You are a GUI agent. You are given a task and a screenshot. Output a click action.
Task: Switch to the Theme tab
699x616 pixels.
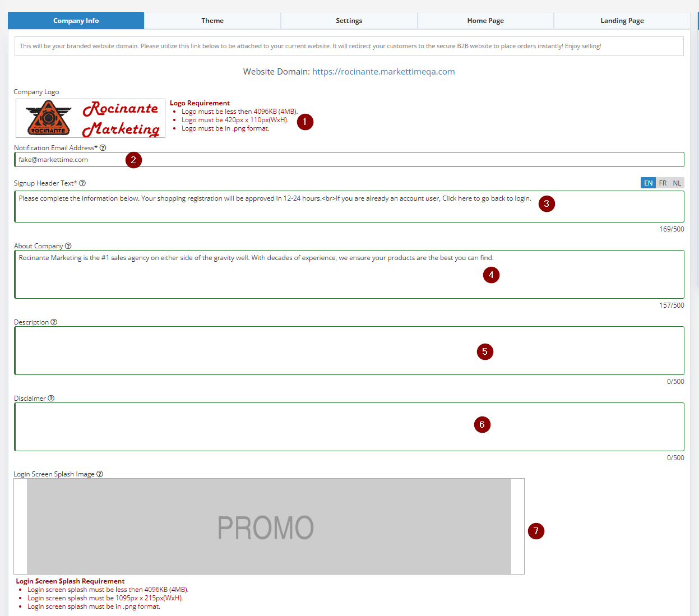pos(212,20)
